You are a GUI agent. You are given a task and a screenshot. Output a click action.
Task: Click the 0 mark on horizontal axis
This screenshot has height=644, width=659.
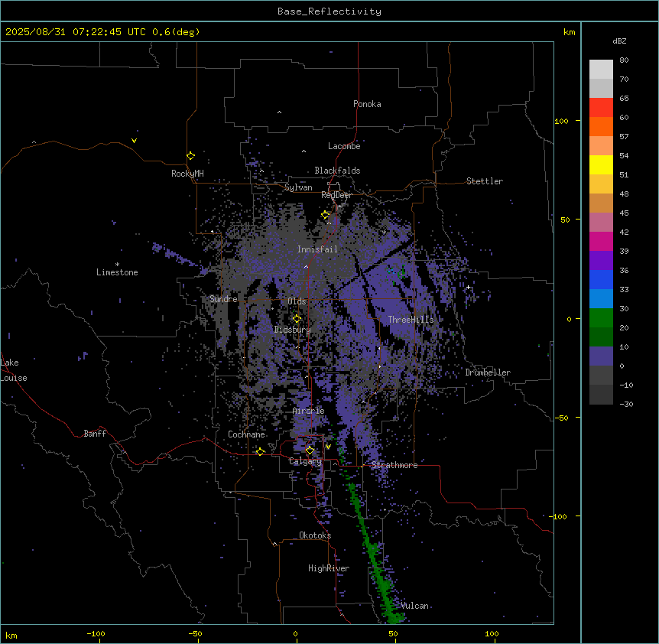click(x=295, y=633)
